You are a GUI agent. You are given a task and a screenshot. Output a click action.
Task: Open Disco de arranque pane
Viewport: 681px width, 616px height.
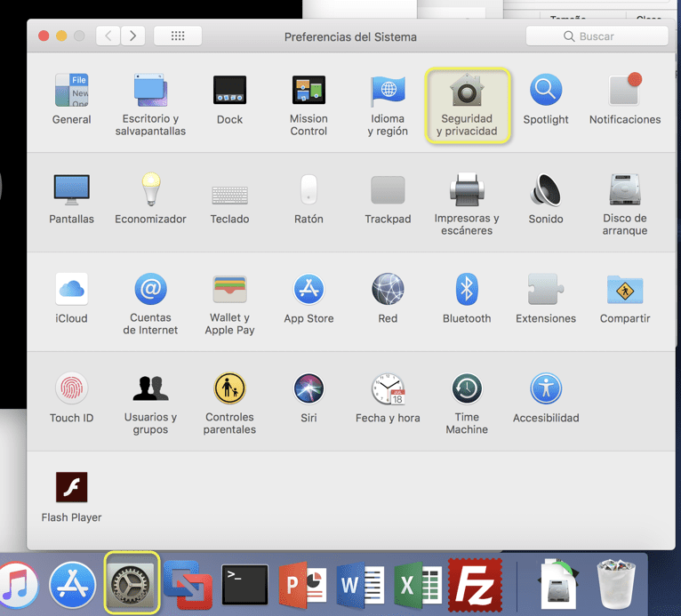(x=625, y=204)
